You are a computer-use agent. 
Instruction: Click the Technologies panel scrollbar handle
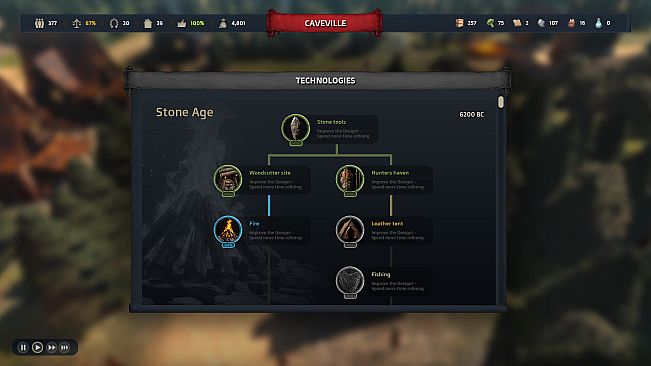pyautogui.click(x=501, y=102)
